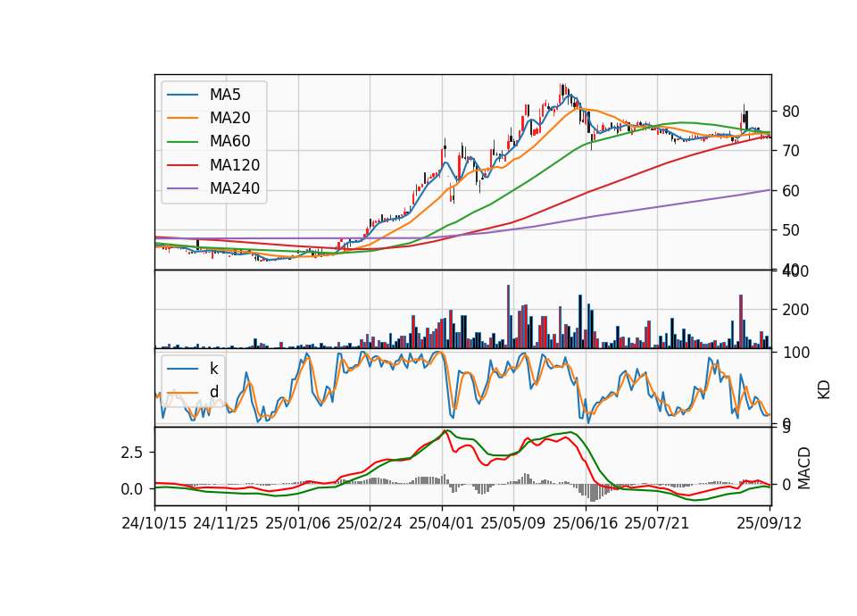Click the 24/10/15 date axis label

[x=154, y=523]
